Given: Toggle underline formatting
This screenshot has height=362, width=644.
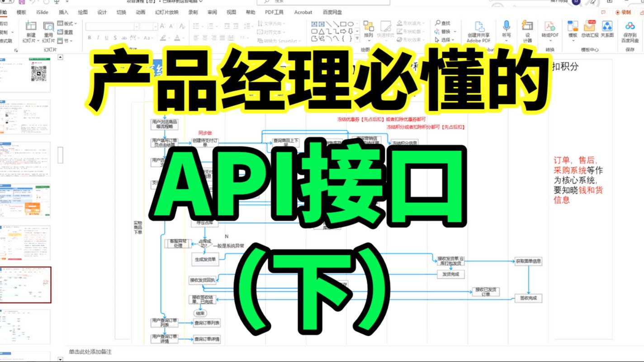Looking at the screenshot, I should 107,38.
